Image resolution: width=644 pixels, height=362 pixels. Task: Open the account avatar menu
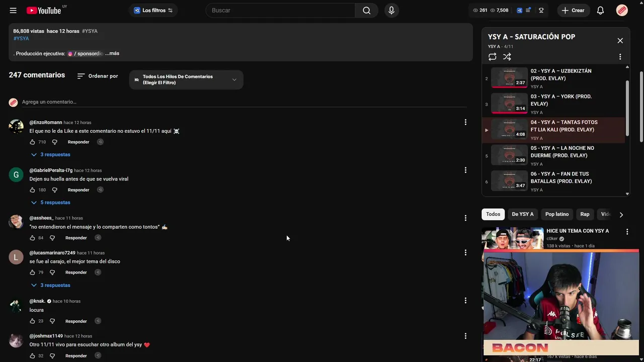(622, 10)
